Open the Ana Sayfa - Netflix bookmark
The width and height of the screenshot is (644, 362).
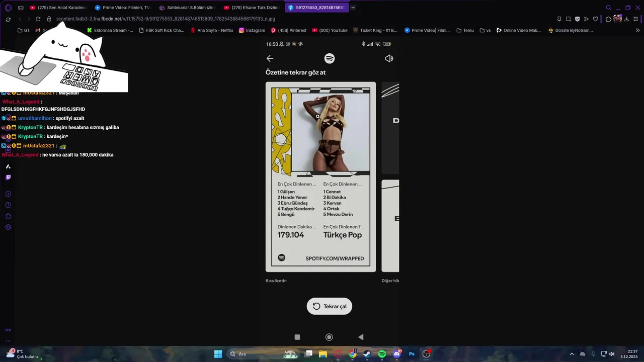(x=212, y=30)
